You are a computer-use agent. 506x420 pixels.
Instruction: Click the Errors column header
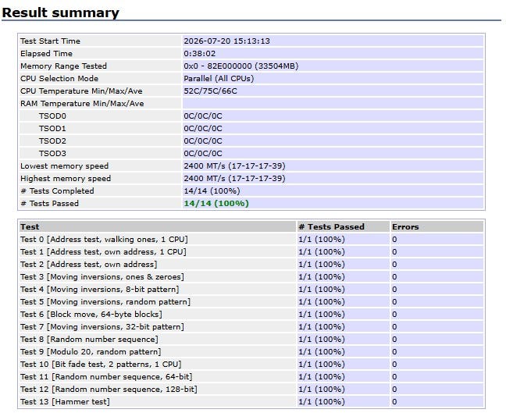tap(437, 226)
